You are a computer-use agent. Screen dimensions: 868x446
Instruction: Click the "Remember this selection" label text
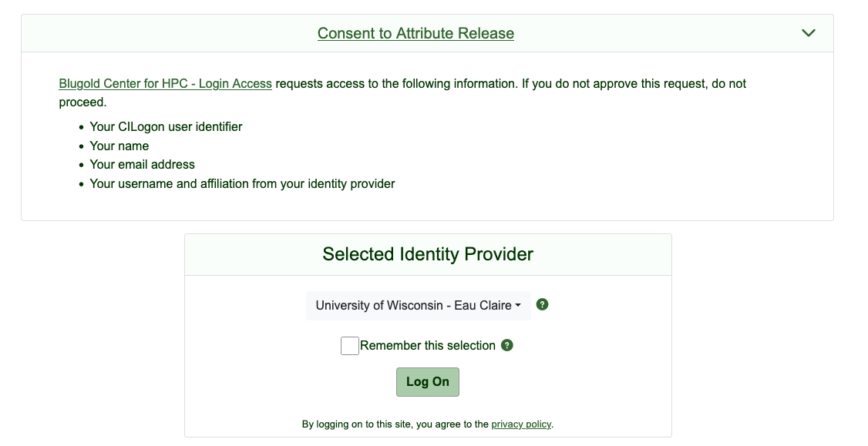pyautogui.click(x=427, y=345)
